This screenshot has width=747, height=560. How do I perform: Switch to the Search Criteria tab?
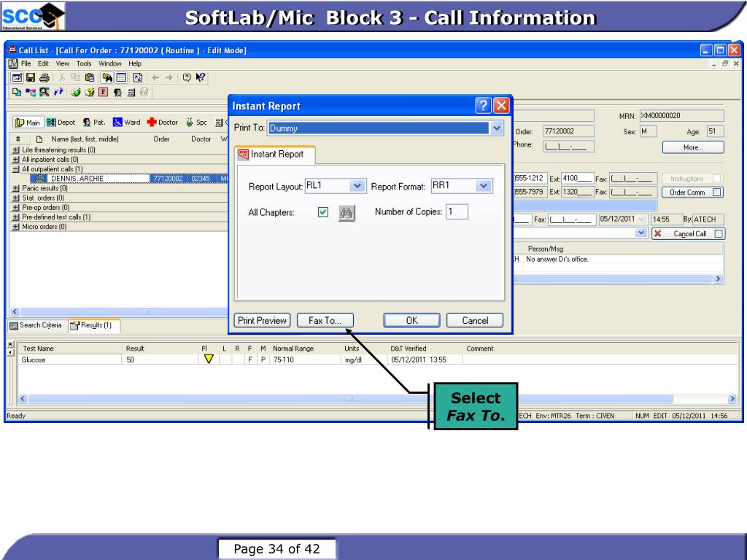[36, 325]
